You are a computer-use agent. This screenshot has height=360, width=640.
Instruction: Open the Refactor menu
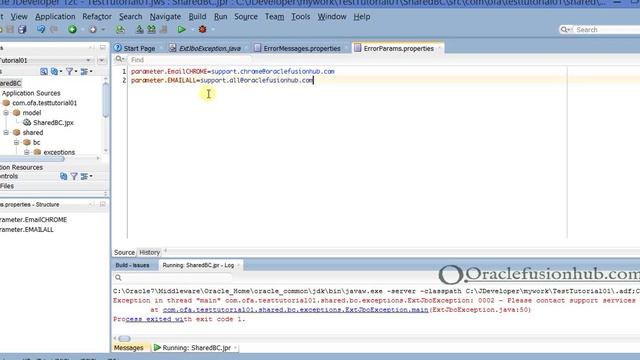97,17
